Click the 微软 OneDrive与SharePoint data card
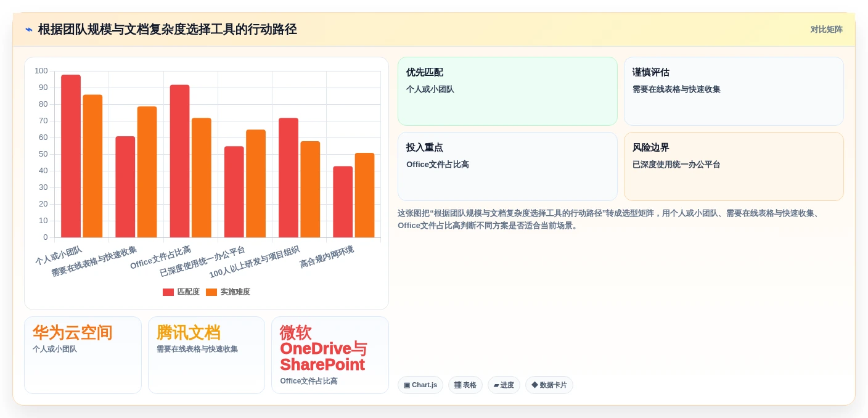Image resolution: width=868 pixels, height=418 pixels. [330, 355]
